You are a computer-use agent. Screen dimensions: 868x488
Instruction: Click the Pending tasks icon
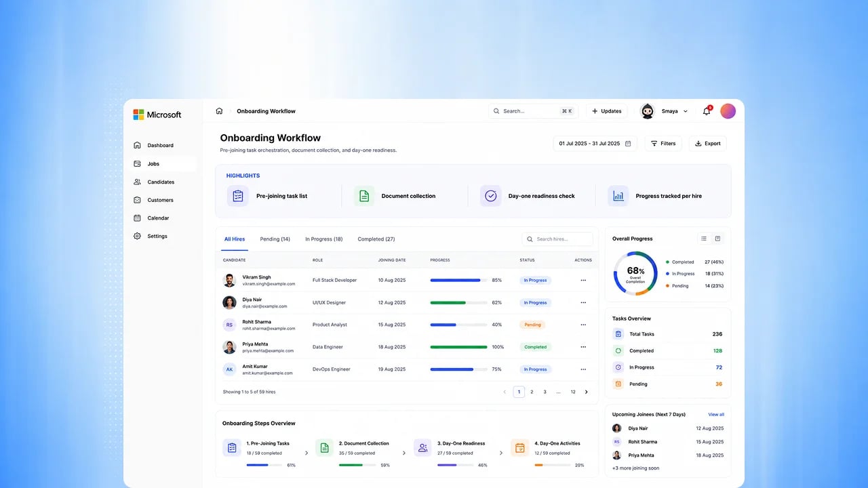pos(618,384)
